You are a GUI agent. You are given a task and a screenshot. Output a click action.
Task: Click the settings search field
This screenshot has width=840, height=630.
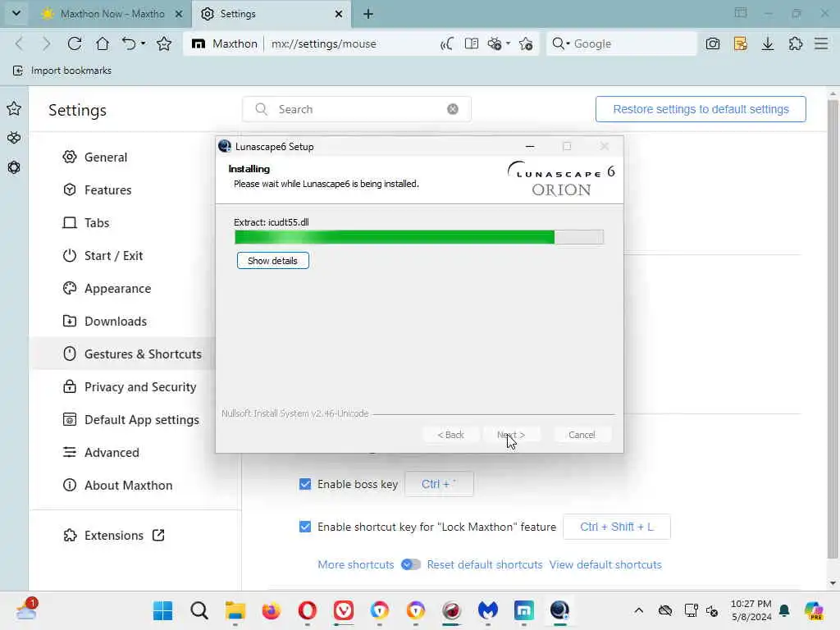point(357,109)
